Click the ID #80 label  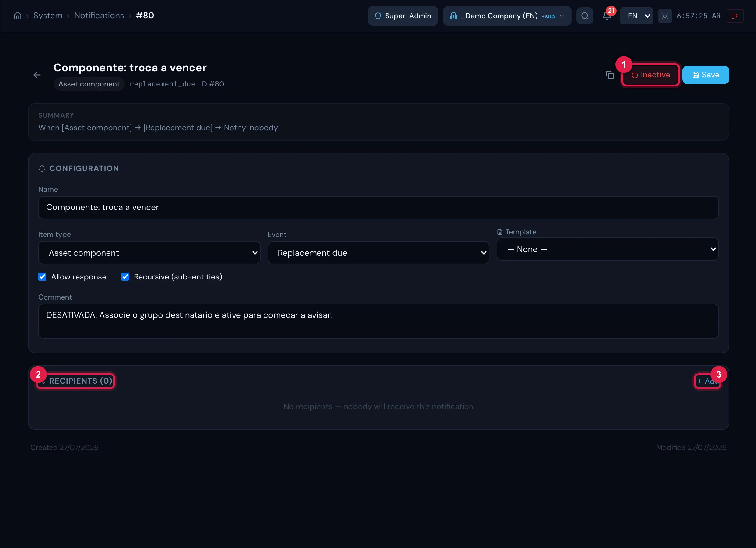tap(212, 84)
